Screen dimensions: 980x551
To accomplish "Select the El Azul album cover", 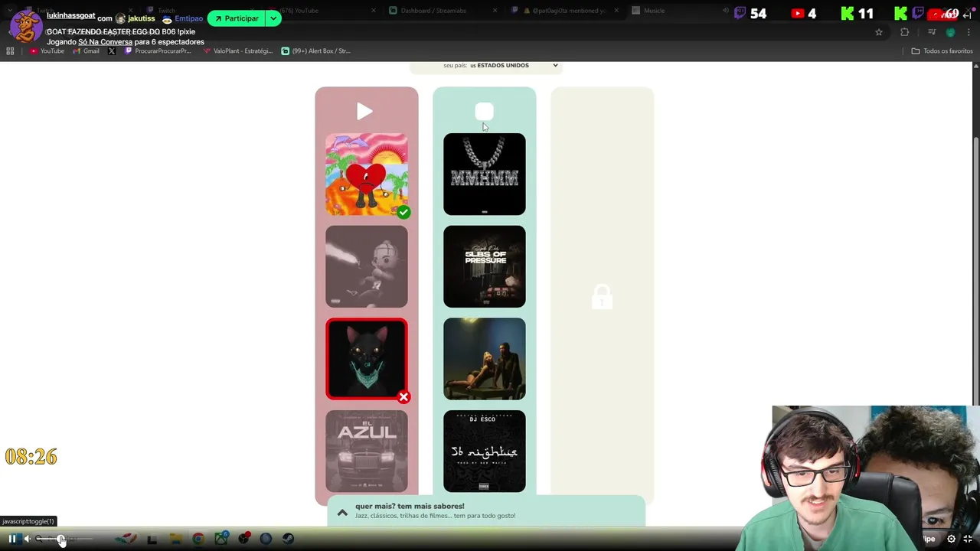I will 367,451.
